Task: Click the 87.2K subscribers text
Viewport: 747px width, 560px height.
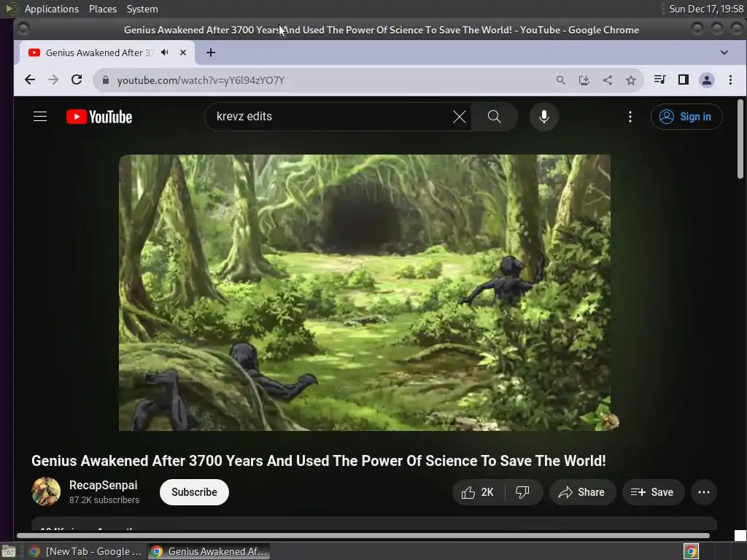Action: pos(104,500)
